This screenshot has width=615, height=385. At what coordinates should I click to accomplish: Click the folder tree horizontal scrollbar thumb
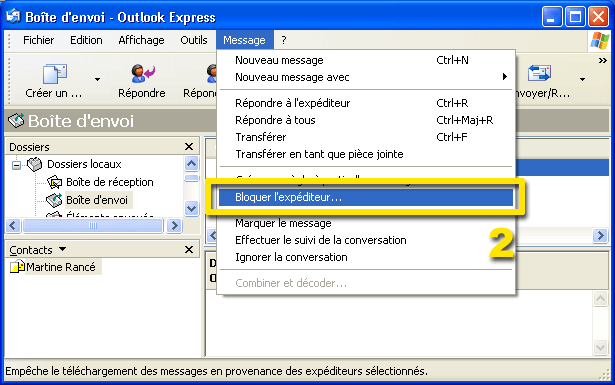tap(93, 225)
